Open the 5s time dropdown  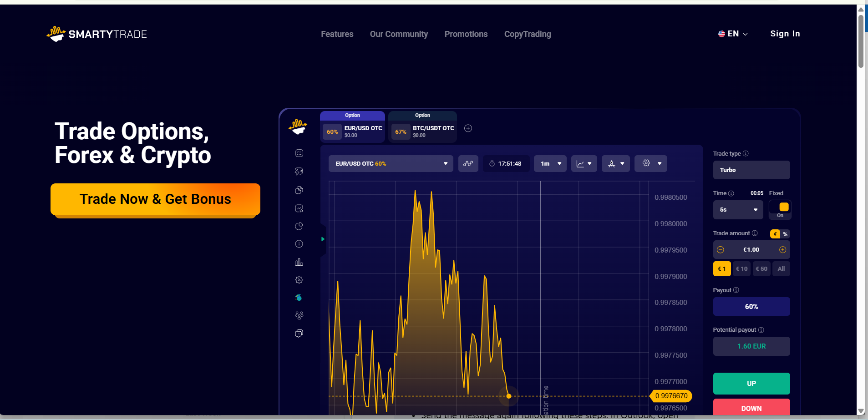click(738, 209)
